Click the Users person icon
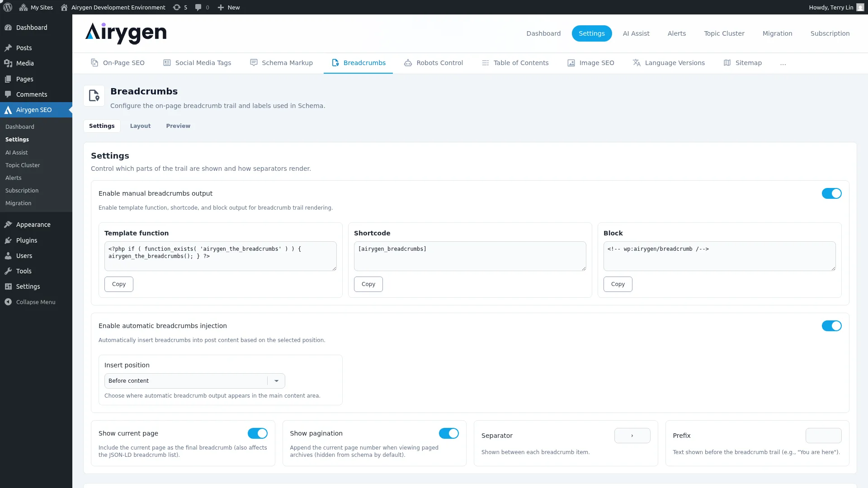868x488 pixels. pyautogui.click(x=8, y=256)
